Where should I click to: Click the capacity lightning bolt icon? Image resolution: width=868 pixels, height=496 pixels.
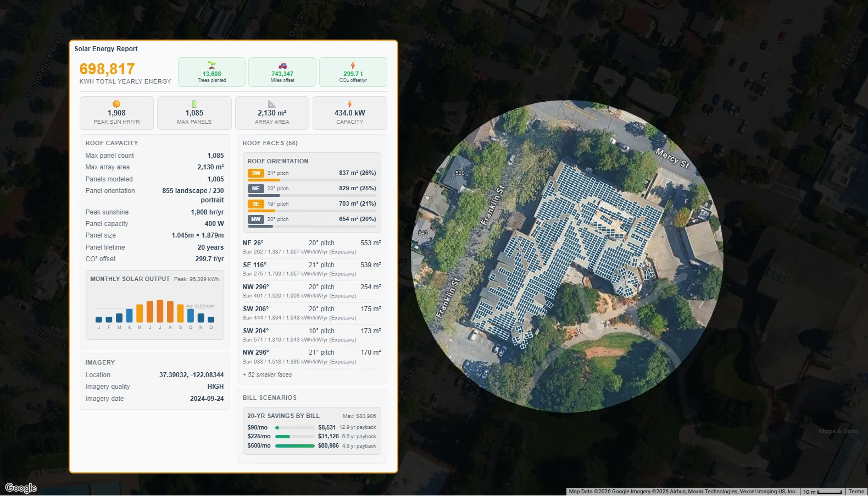click(x=349, y=104)
